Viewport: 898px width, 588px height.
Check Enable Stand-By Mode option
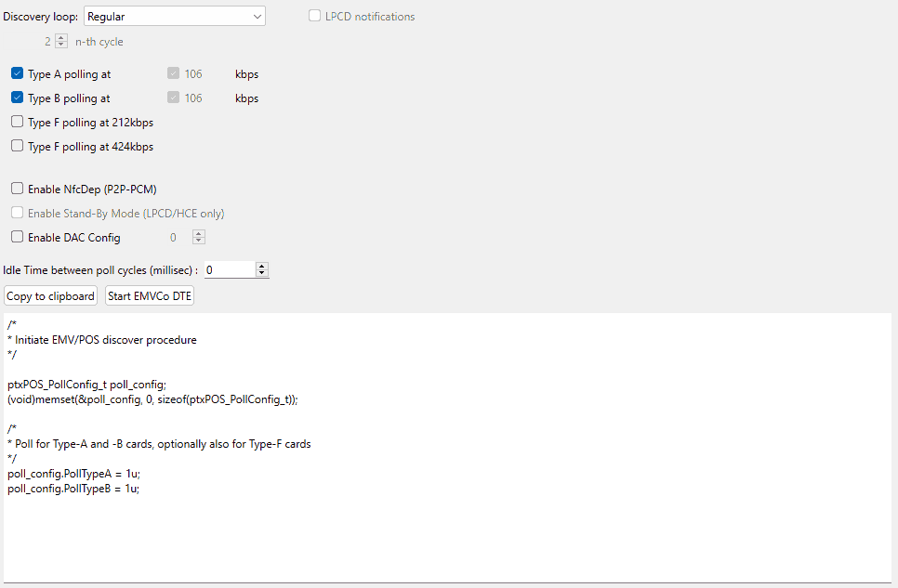point(17,213)
